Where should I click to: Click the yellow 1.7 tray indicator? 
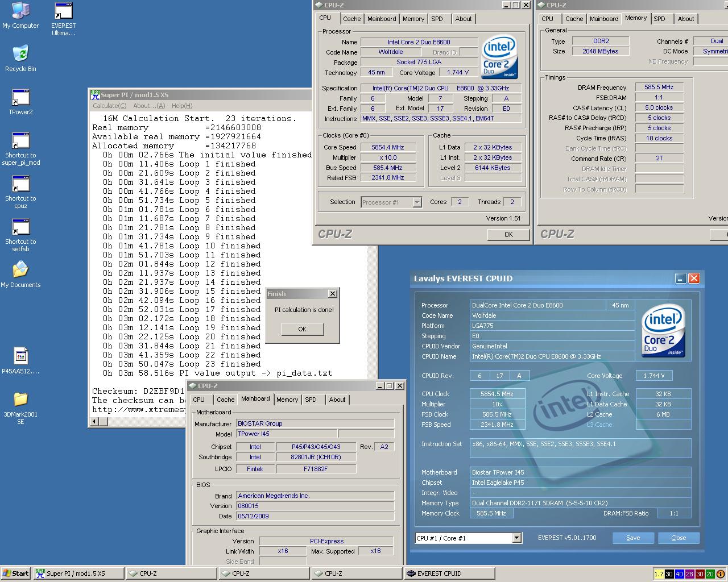659,574
